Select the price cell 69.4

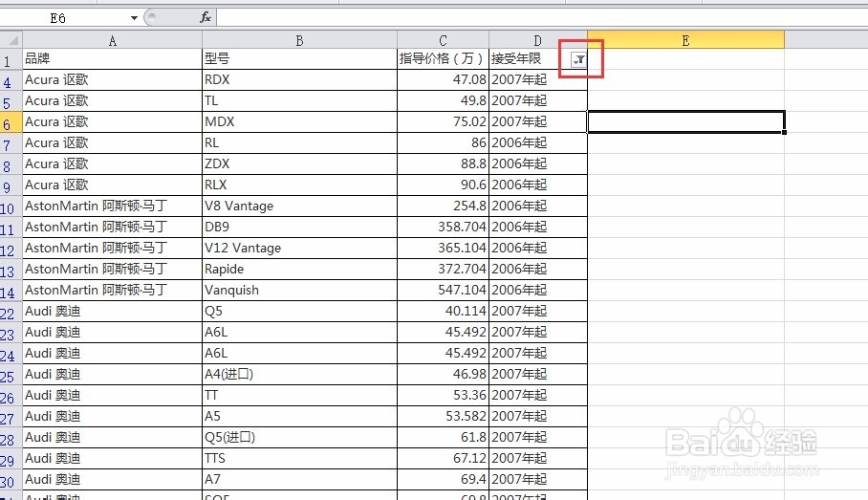pyautogui.click(x=443, y=480)
